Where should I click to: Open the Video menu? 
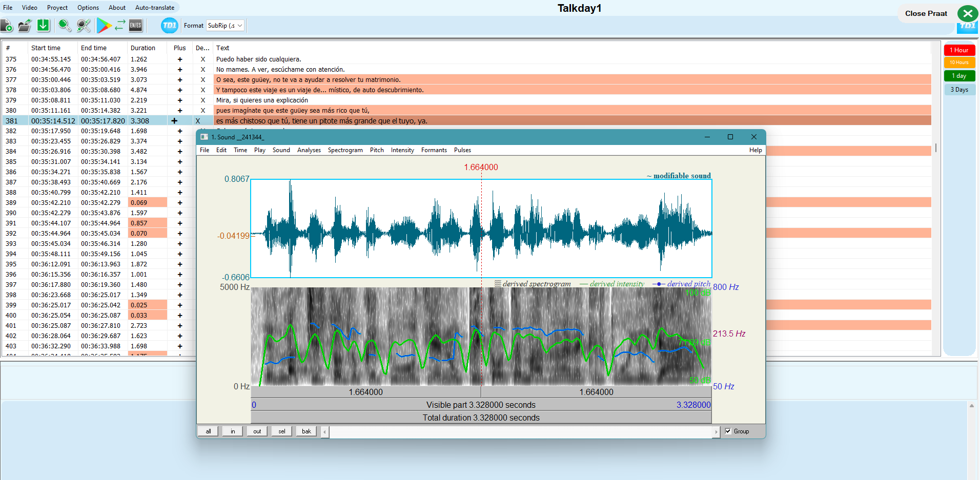point(30,8)
